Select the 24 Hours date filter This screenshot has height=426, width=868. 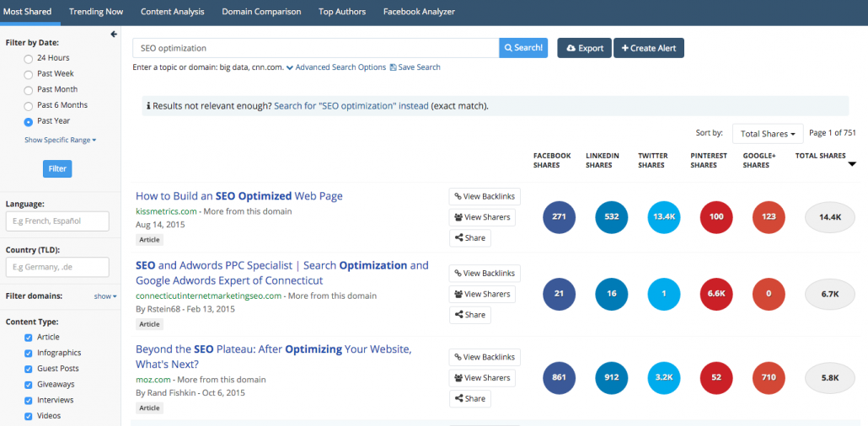pyautogui.click(x=29, y=58)
